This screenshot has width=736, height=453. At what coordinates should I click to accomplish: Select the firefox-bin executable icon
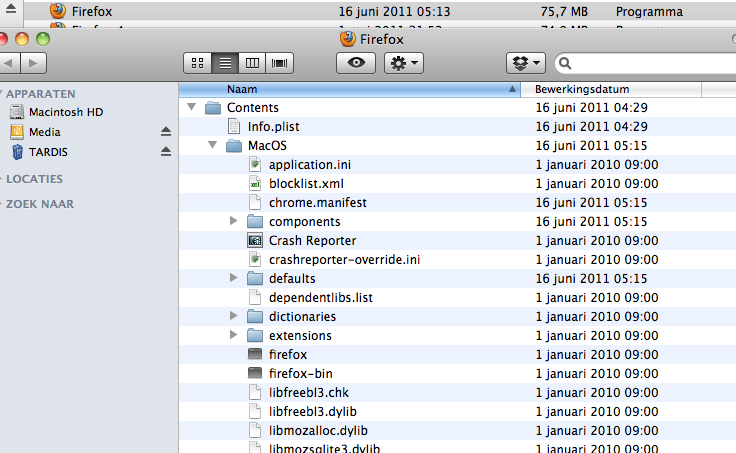[255, 373]
